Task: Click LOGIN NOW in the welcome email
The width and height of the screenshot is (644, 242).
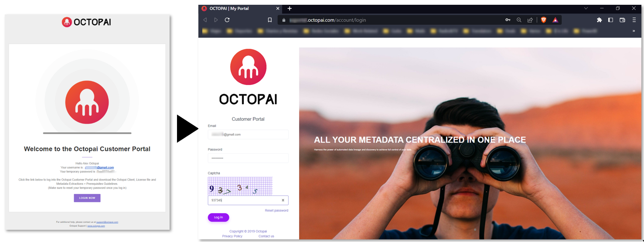Action: pos(87,198)
